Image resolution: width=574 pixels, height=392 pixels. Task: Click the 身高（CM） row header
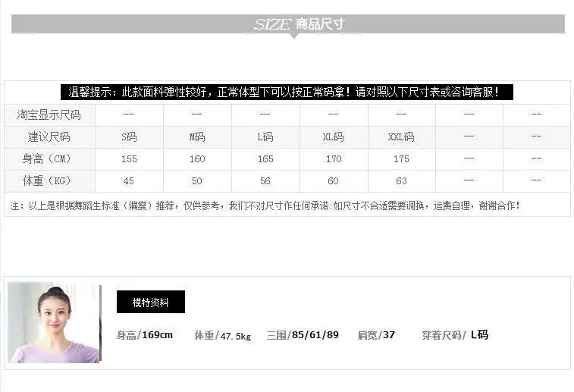[x=49, y=159]
